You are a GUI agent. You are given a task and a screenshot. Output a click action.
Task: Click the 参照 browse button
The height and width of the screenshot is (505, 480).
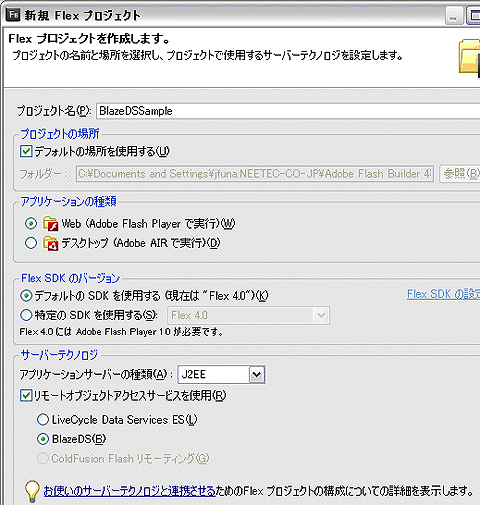click(x=460, y=174)
